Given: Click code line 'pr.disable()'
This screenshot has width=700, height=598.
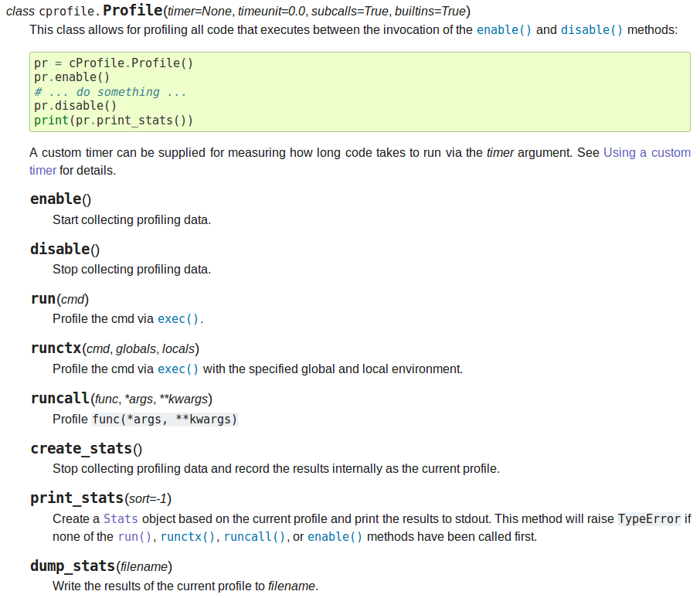Looking at the screenshot, I should click(x=76, y=106).
